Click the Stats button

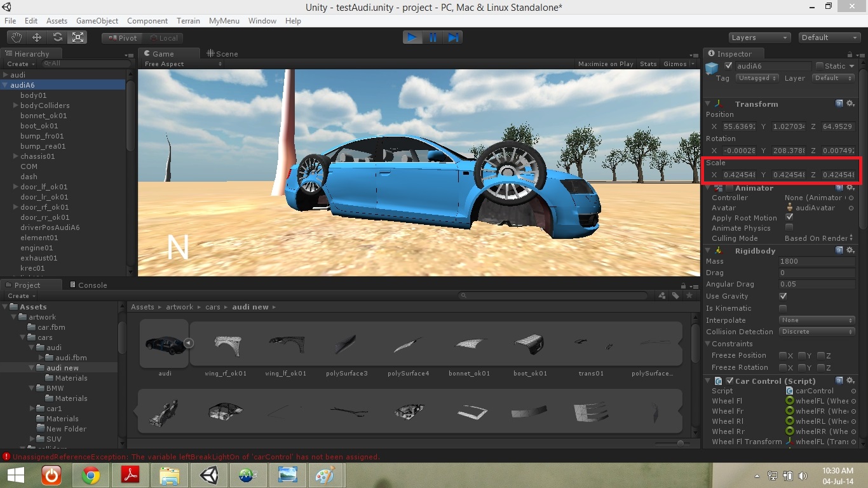click(x=648, y=64)
